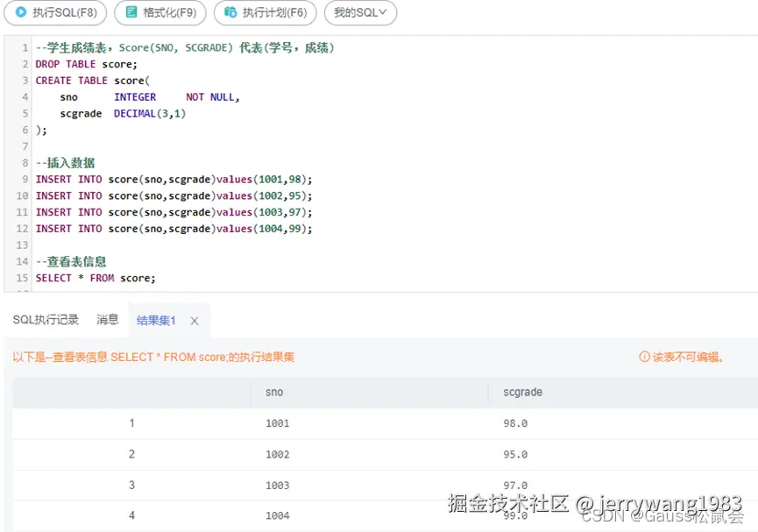Click the SELECT * FROM score line

(x=96, y=278)
